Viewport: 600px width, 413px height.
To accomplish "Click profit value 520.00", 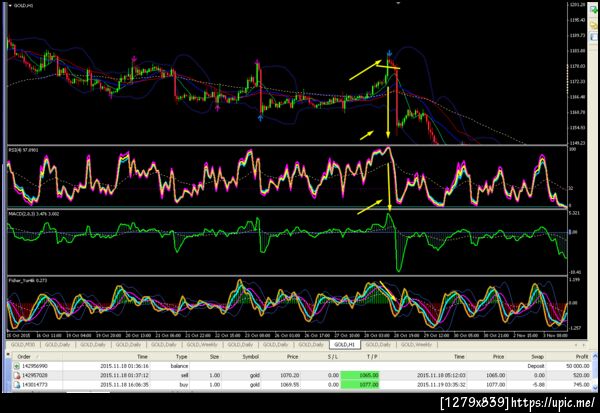I will point(582,375).
